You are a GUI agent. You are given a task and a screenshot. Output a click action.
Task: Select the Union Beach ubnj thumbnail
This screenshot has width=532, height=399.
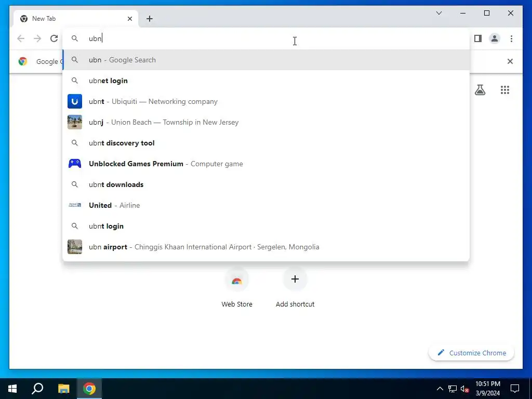point(75,122)
